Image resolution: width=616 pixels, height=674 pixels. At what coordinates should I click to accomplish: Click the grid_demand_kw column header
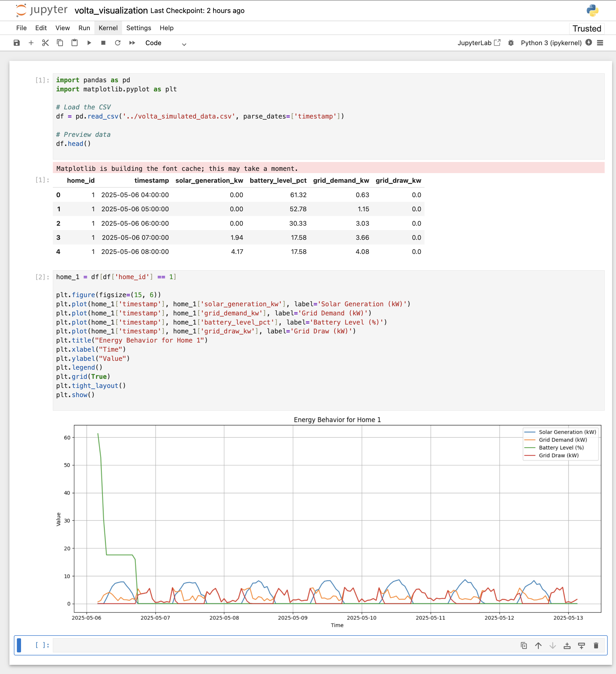(341, 181)
